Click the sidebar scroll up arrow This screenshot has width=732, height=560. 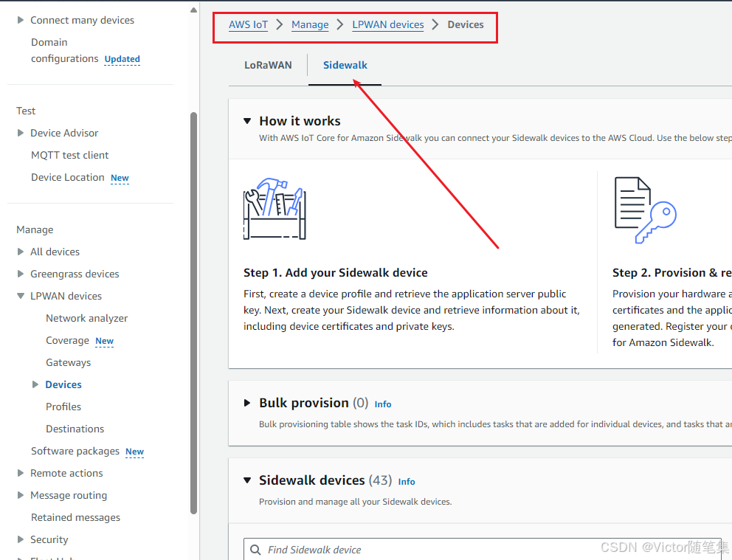click(x=194, y=10)
